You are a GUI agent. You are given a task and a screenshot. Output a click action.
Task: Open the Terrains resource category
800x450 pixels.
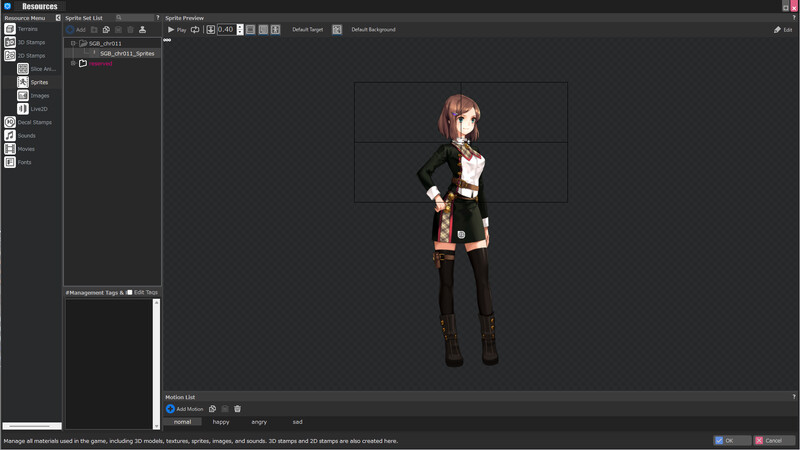(21, 29)
